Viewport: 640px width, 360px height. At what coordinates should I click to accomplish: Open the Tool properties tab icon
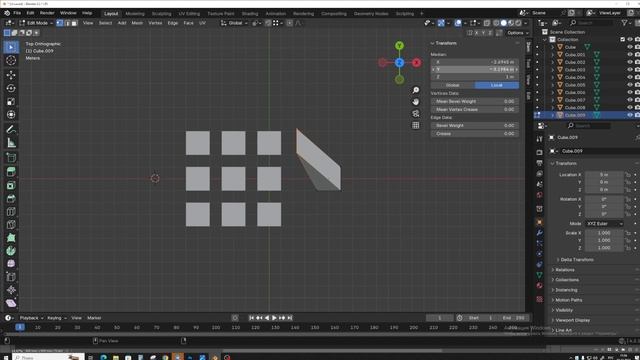click(x=539, y=139)
